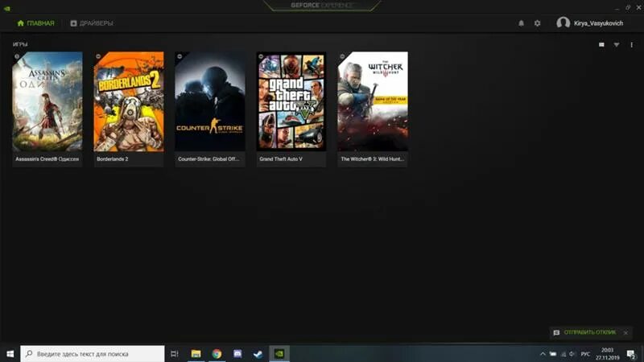Open the volume tray icon
This screenshot has width=644, height=362.
[x=572, y=354]
